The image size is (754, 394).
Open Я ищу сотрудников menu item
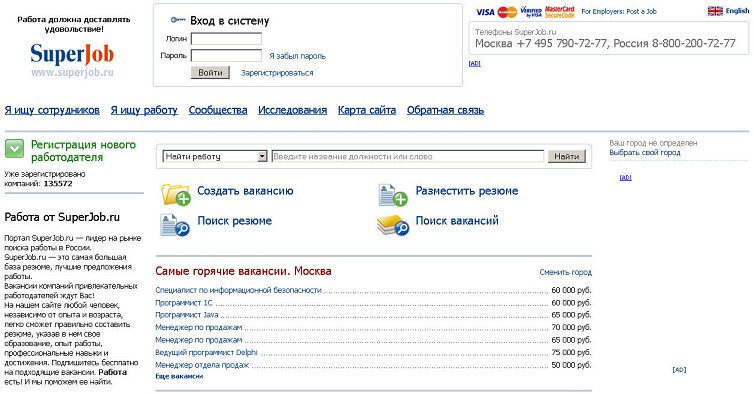point(52,110)
